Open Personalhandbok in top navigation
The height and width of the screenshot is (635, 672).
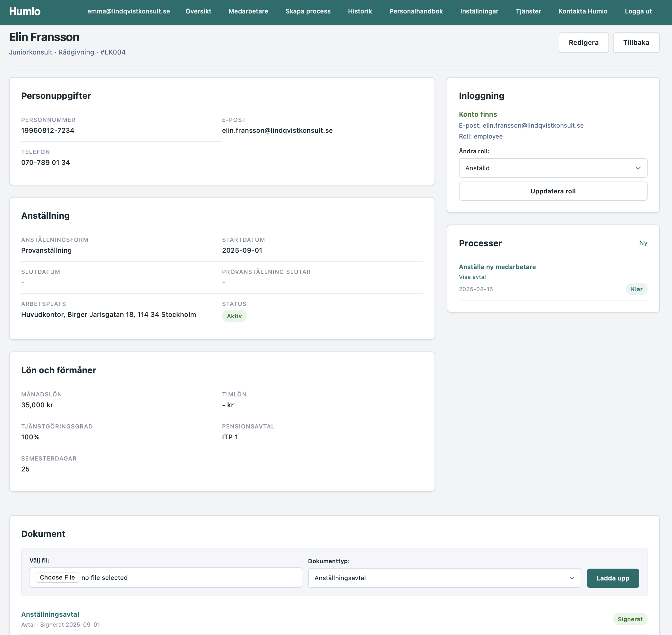(416, 11)
